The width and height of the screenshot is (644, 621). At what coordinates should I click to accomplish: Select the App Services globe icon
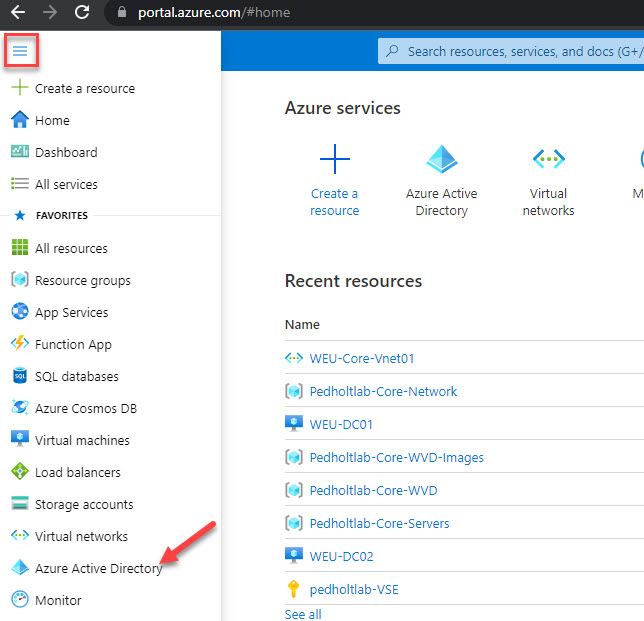20,311
